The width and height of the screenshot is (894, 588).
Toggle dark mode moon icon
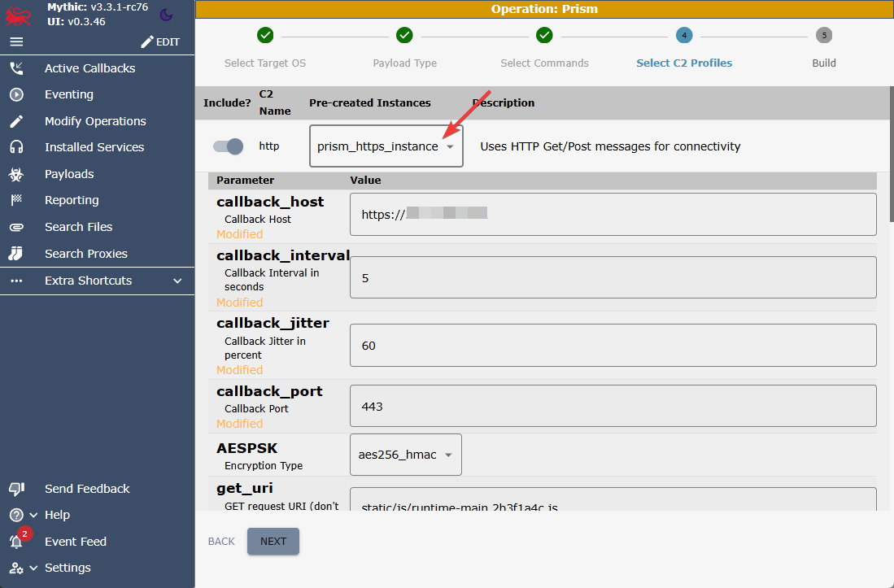pyautogui.click(x=166, y=15)
